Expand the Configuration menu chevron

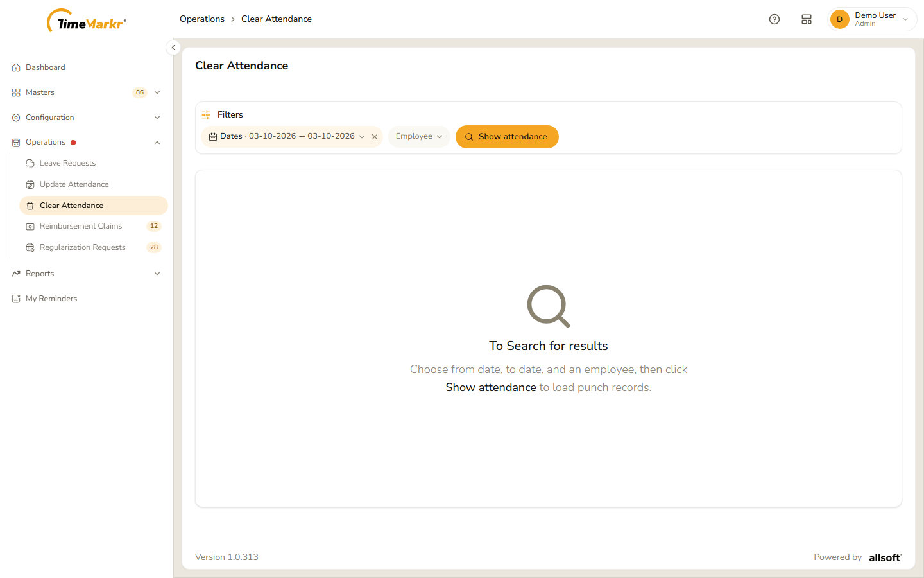click(x=157, y=118)
